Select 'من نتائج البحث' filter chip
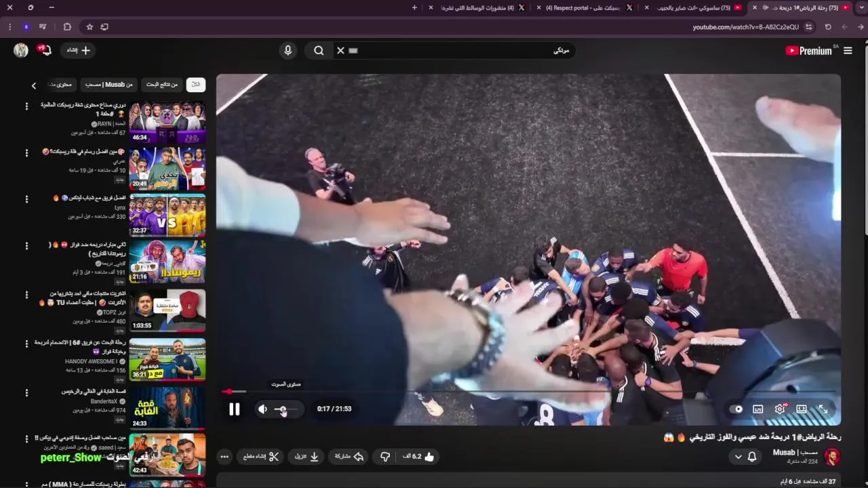868x488 pixels. [162, 85]
